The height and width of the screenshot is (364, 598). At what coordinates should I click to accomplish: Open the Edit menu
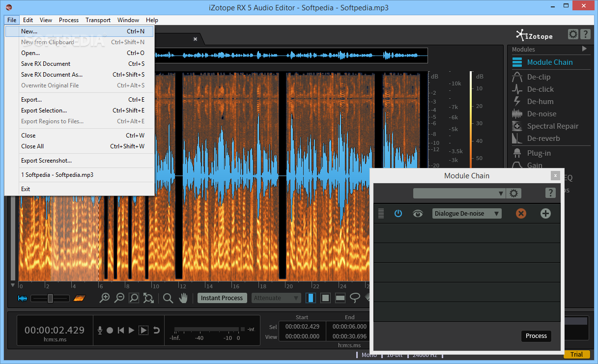pyautogui.click(x=28, y=20)
